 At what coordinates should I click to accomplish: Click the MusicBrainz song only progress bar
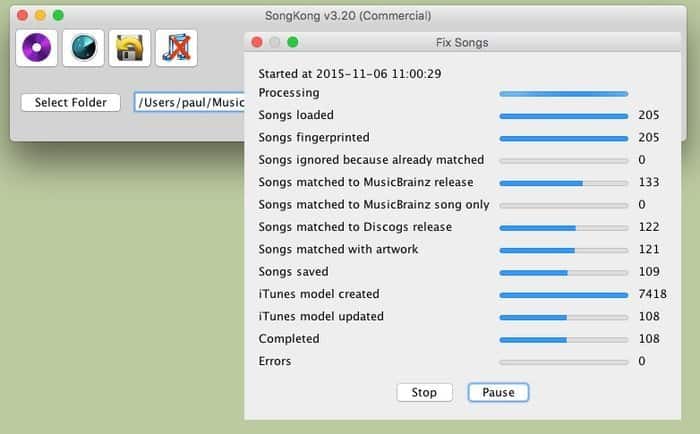pos(563,205)
